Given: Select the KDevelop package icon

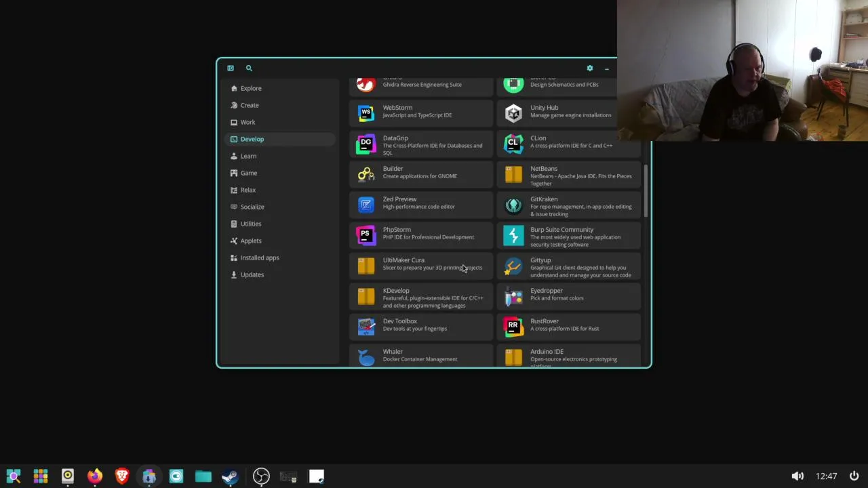Looking at the screenshot, I should tap(366, 296).
